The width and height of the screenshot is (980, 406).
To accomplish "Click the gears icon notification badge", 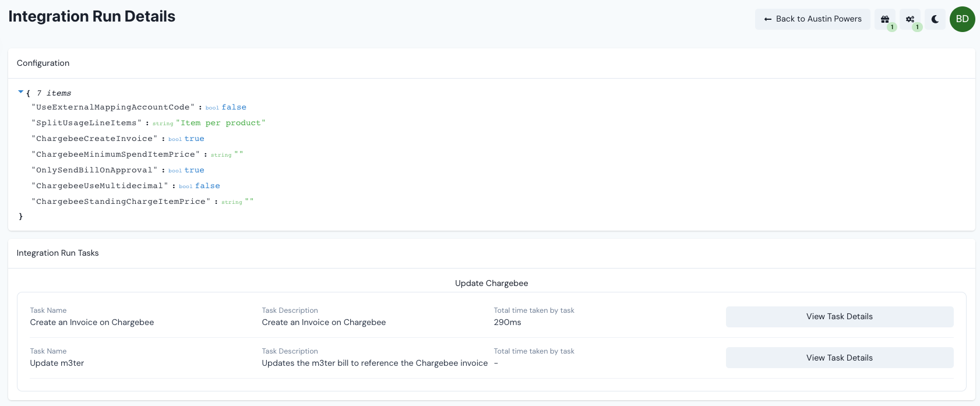I will 917,27.
